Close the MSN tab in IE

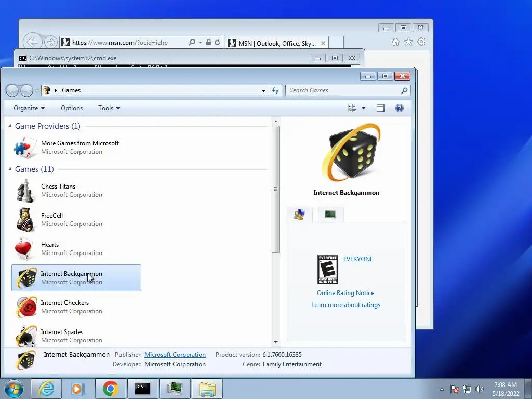(x=323, y=43)
